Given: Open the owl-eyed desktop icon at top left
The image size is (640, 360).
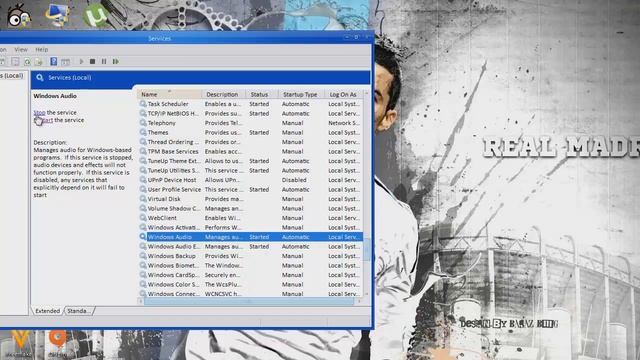Looking at the screenshot, I should point(18,16).
